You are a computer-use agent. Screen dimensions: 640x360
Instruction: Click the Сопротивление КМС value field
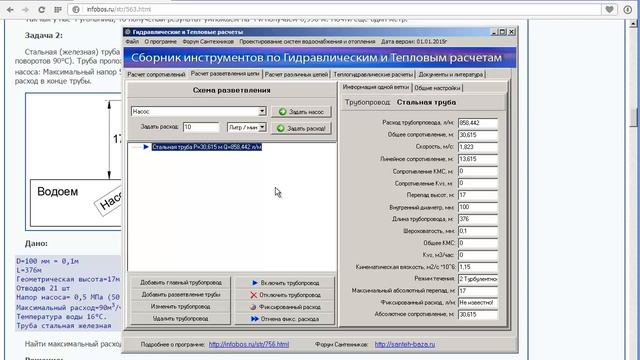478,171
